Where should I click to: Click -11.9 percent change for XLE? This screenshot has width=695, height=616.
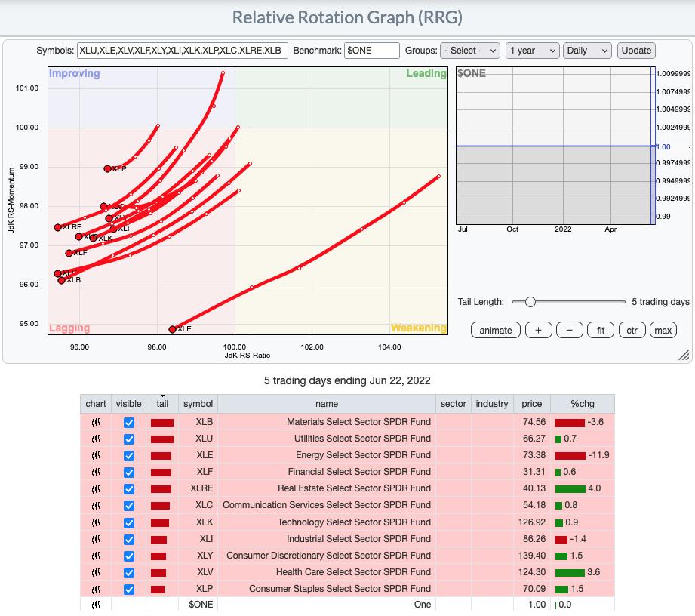[x=598, y=455]
